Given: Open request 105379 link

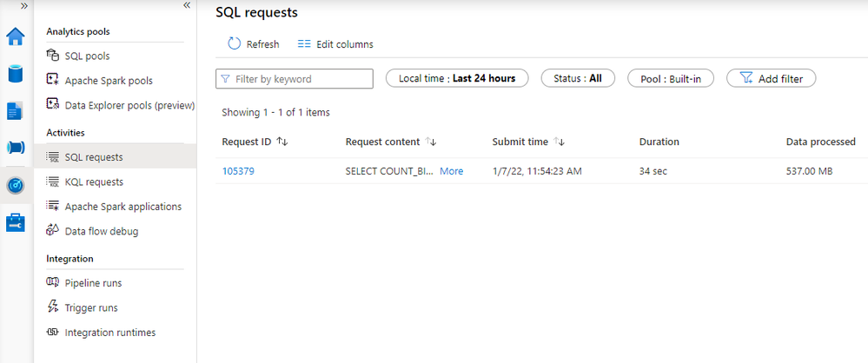Looking at the screenshot, I should [x=238, y=171].
